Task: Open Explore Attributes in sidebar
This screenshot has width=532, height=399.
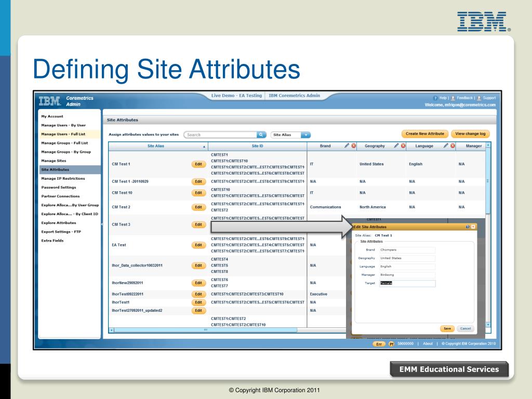Action: click(x=59, y=222)
